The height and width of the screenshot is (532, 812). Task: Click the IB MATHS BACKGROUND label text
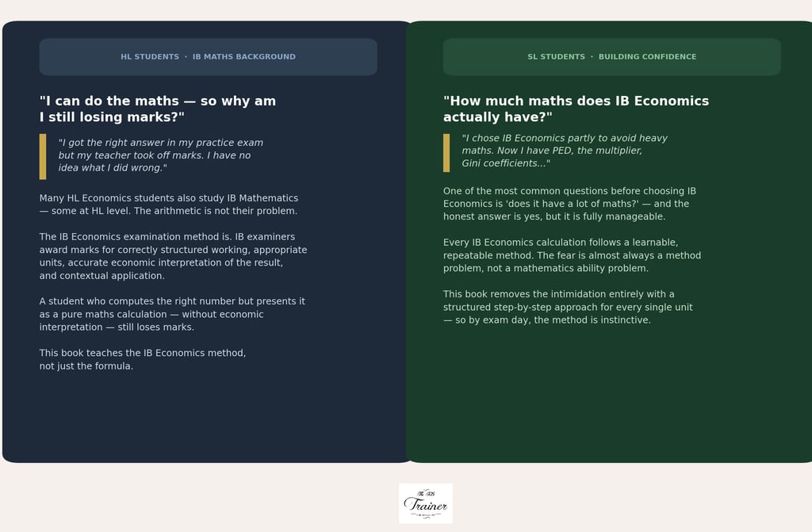(243, 57)
